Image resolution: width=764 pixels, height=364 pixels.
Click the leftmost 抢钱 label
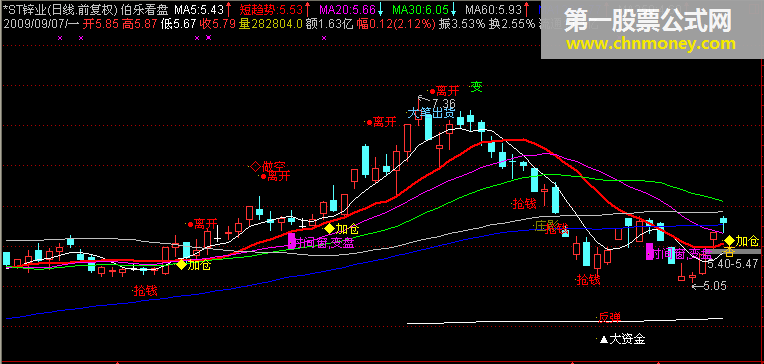tap(146, 291)
